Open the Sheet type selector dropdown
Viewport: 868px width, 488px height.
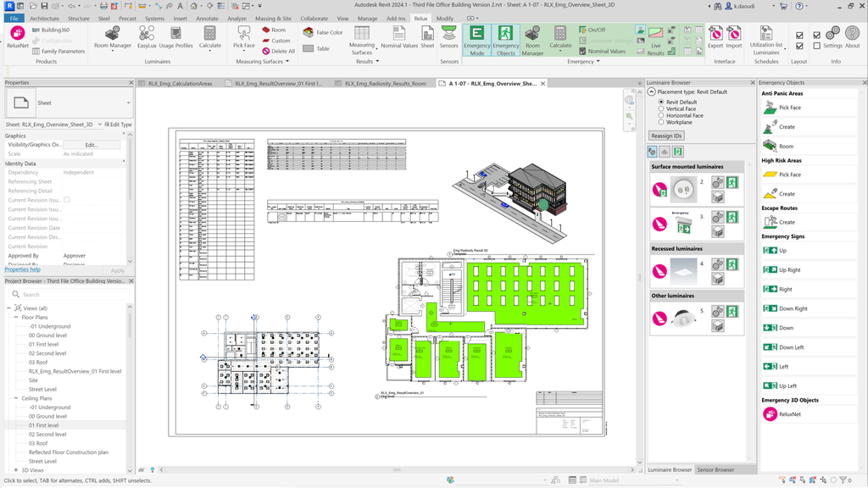click(x=129, y=103)
